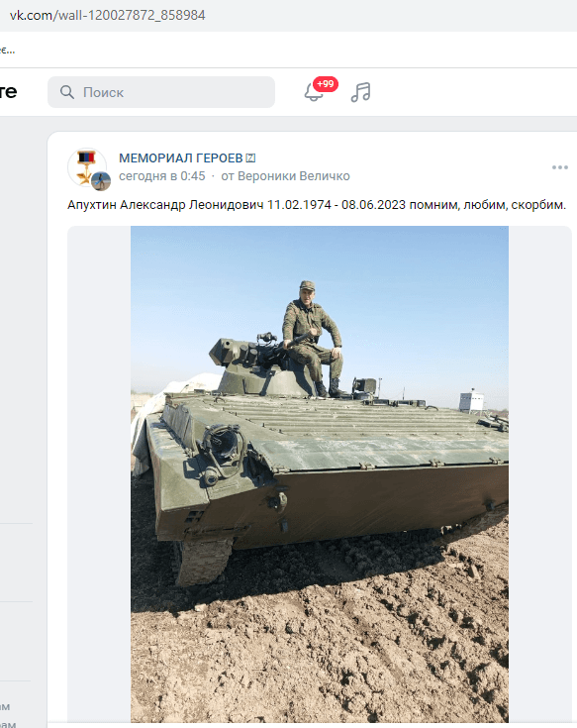
Task: Click the gray margin left of photo
Action: (x=99, y=474)
